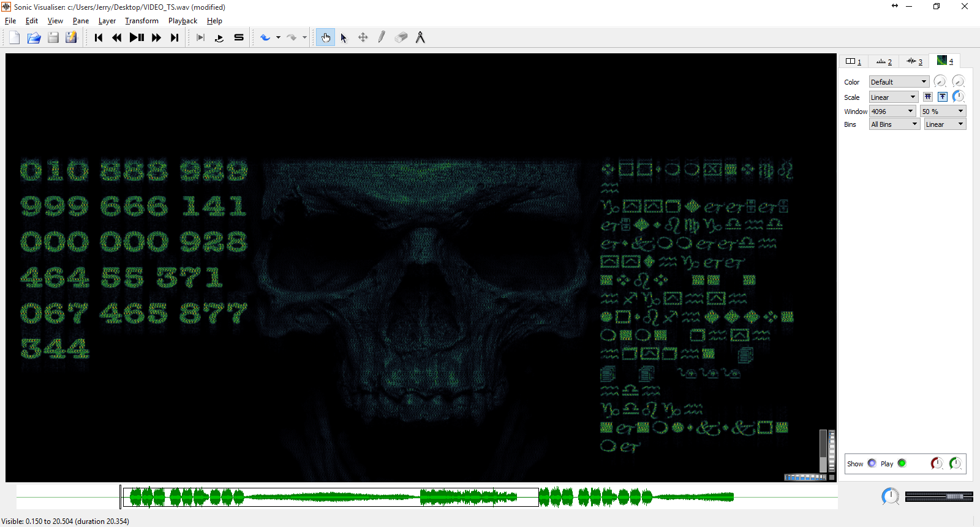Toggle the green Play layer button
980x527 pixels.
902,463
